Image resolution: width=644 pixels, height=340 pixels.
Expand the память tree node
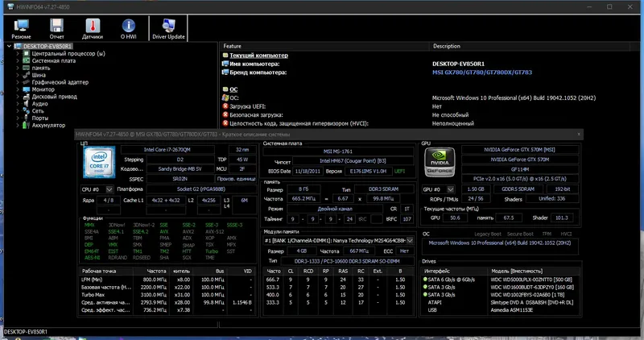click(x=18, y=68)
